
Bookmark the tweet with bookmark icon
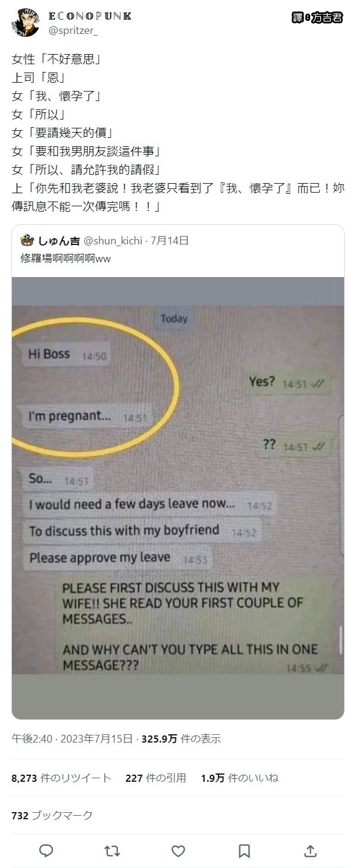244,851
